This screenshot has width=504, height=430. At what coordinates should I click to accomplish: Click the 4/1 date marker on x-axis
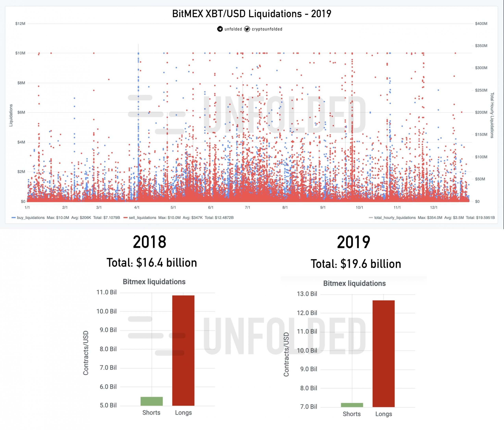click(137, 208)
